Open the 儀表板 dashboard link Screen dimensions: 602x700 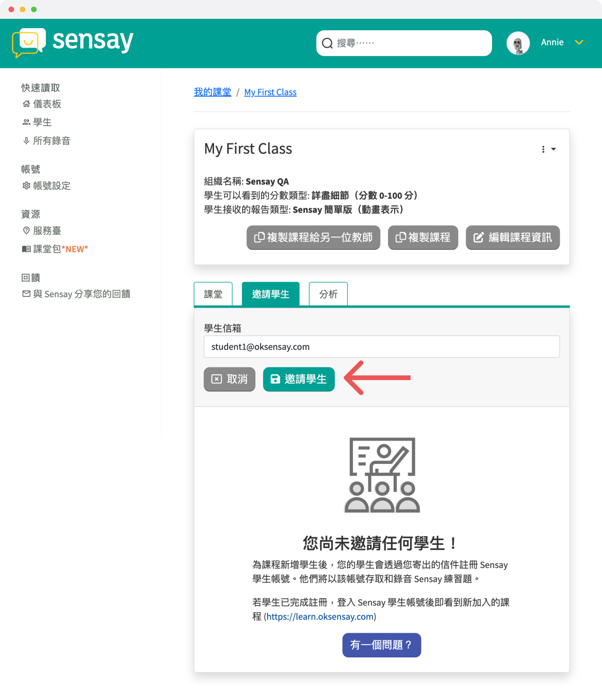(x=47, y=104)
